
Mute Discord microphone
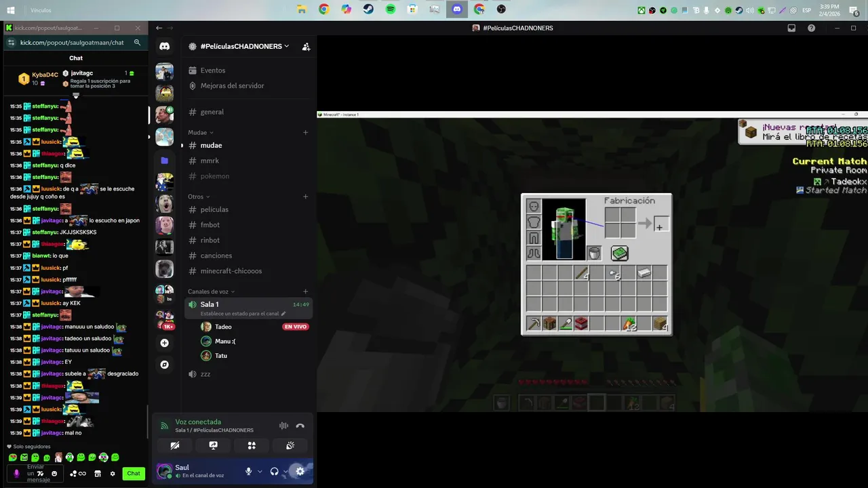(x=249, y=471)
